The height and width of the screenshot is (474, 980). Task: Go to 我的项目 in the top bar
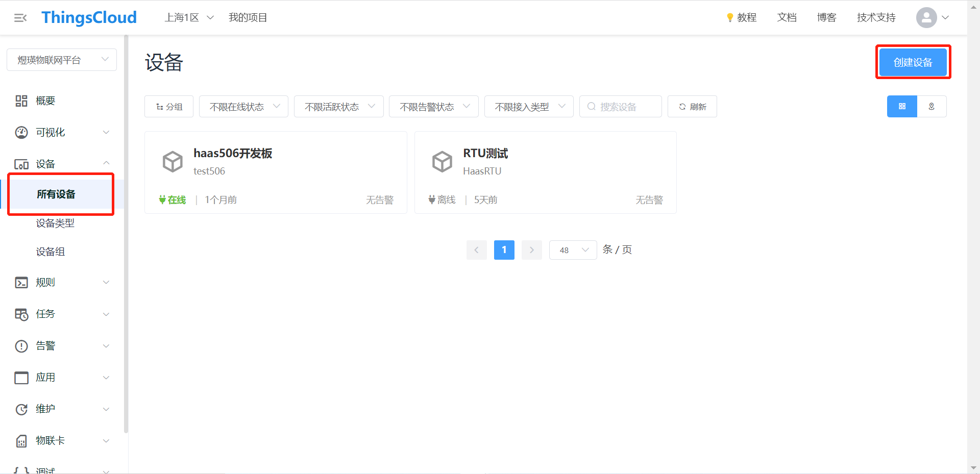pyautogui.click(x=248, y=18)
